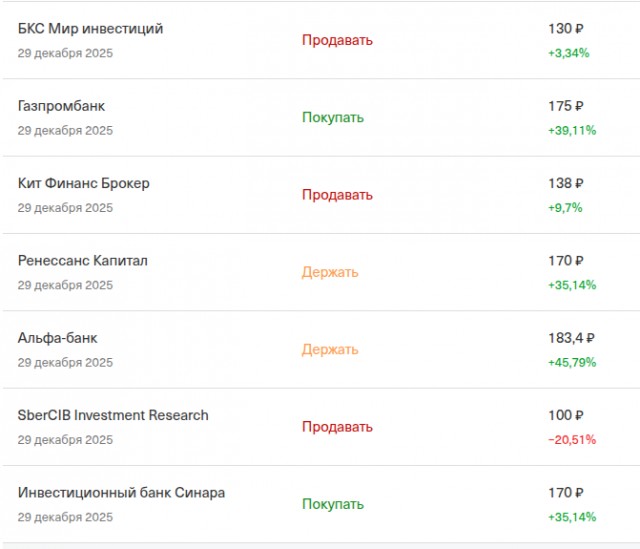
Task: Click Держать recommendation for Ренессанс Капитал
Action: coord(330,272)
